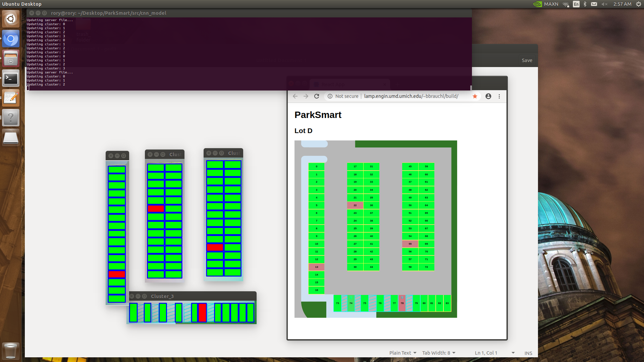Open the muted volume indicator
The height and width of the screenshot is (362, 644).
[604, 4]
